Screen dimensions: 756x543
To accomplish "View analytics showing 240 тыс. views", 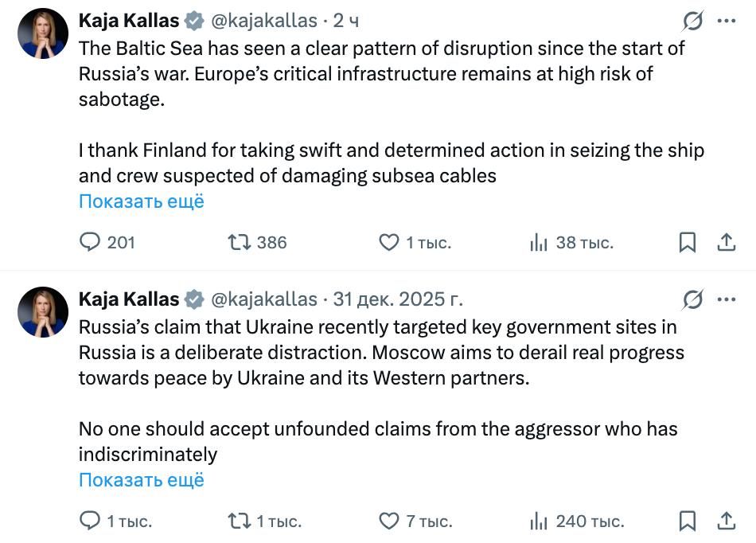I will coord(539,522).
